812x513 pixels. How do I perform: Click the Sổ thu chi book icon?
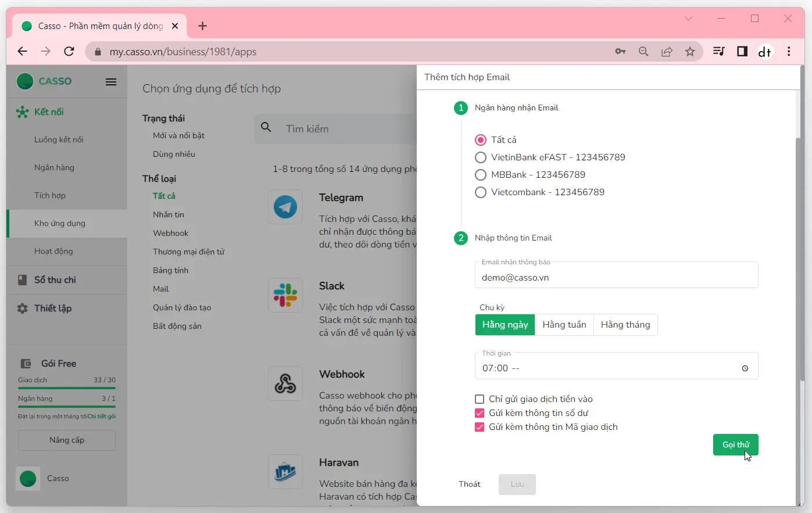[22, 280]
